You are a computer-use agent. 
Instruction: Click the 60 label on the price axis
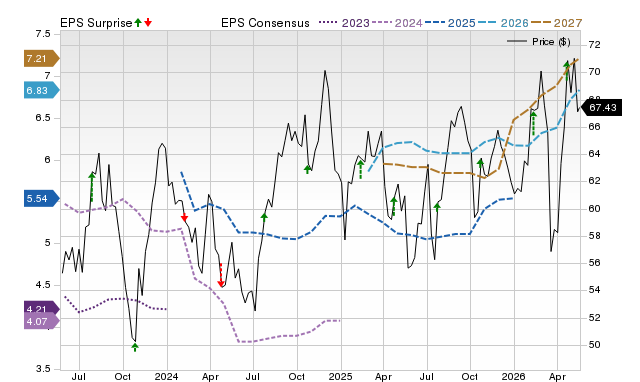595,209
